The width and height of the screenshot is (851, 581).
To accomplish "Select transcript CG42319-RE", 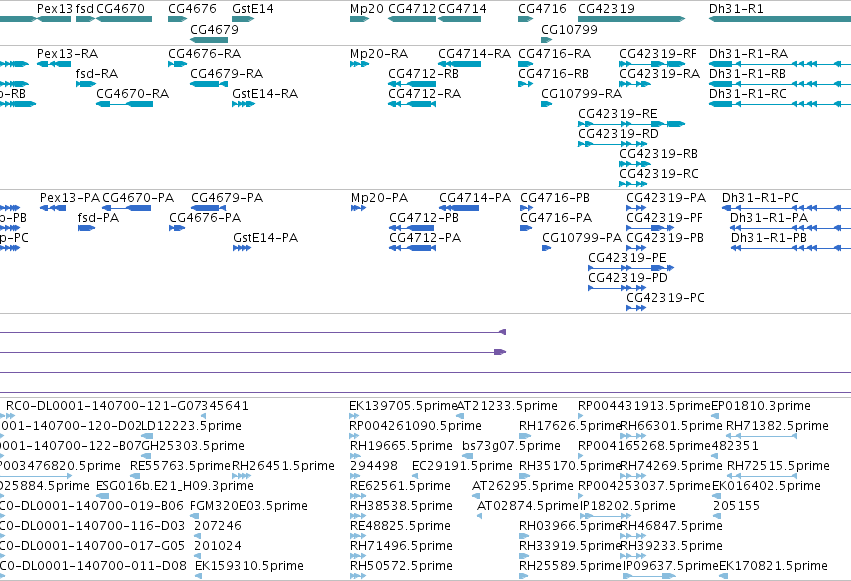I will (618, 114).
